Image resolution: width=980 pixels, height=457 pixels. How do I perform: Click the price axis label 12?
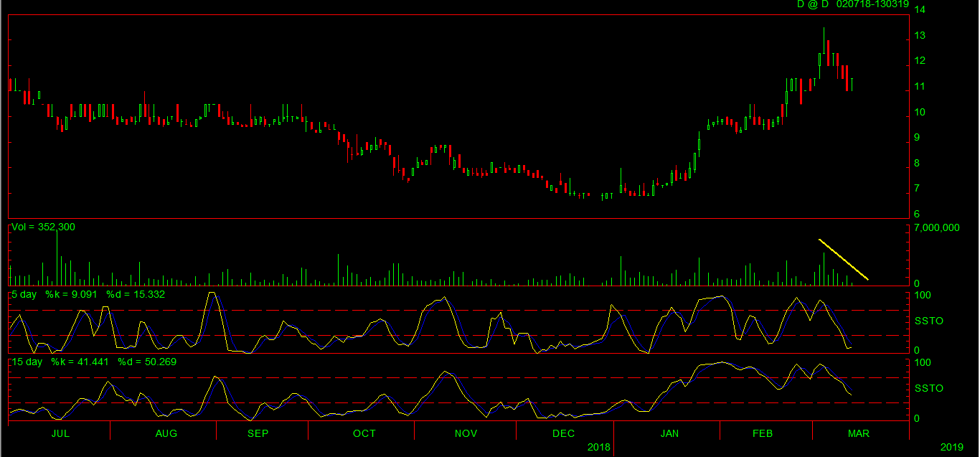coord(920,61)
